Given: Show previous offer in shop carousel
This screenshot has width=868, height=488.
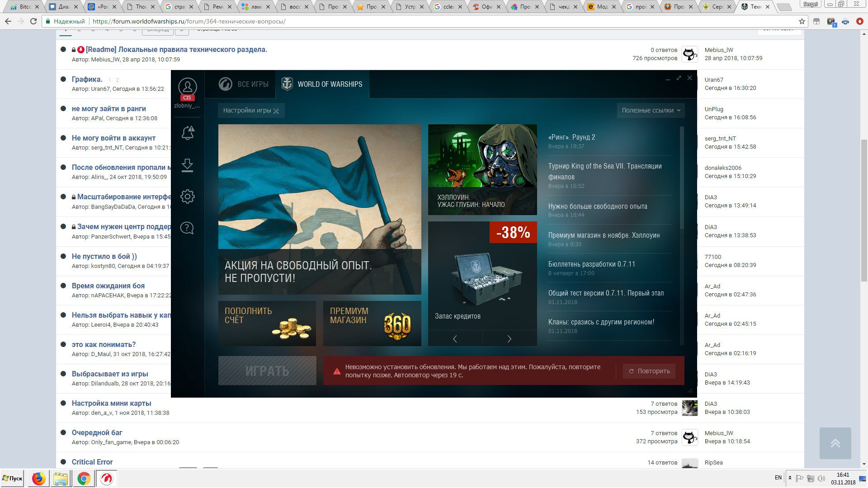Looking at the screenshot, I should click(455, 339).
